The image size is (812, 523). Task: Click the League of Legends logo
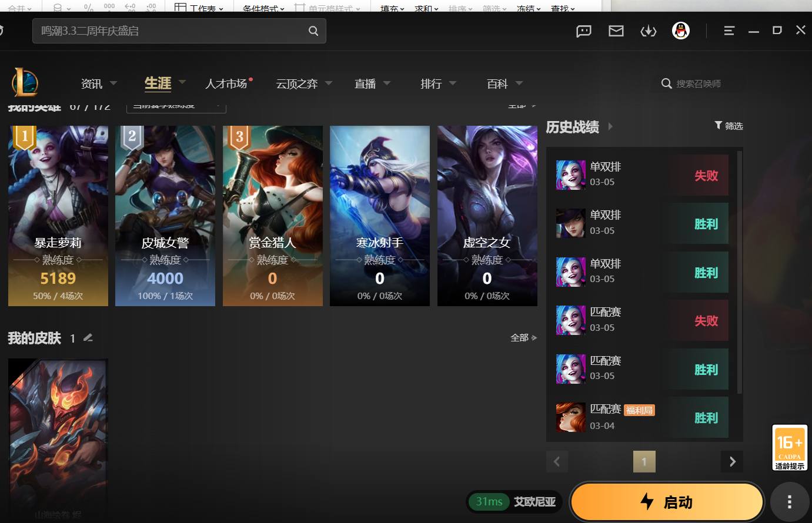[x=25, y=82]
